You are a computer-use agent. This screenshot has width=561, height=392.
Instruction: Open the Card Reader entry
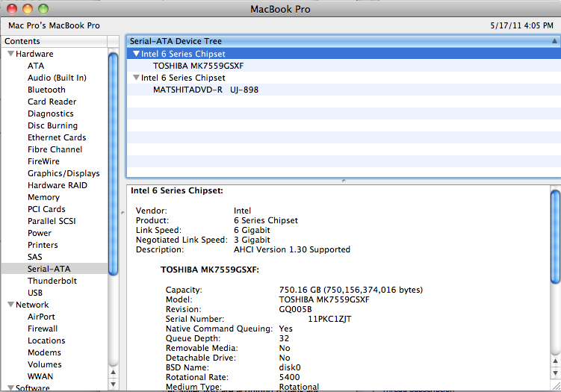tap(52, 102)
